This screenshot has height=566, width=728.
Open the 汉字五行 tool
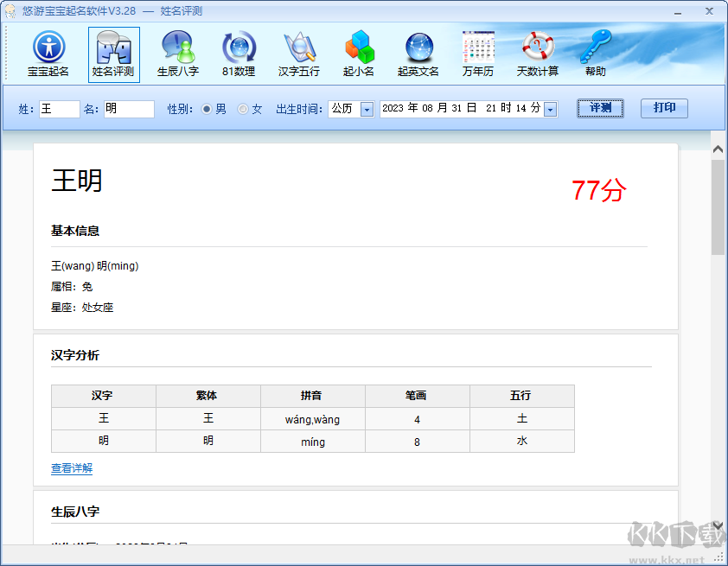click(x=298, y=54)
